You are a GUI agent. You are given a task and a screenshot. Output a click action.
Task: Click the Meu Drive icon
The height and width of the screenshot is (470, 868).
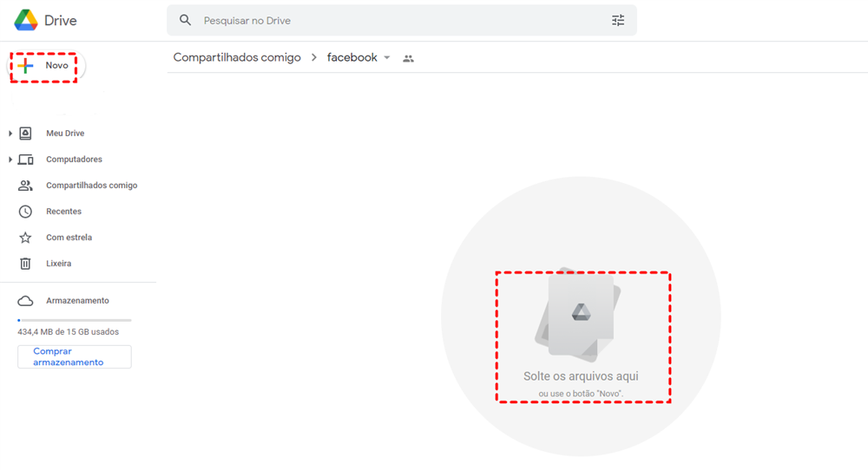(x=25, y=134)
